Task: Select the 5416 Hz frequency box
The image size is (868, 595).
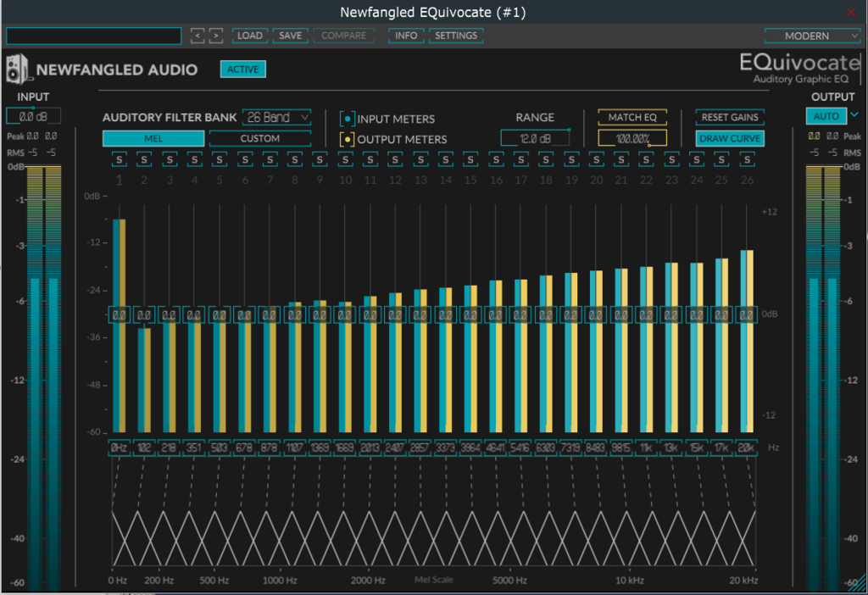Action: tap(520, 448)
